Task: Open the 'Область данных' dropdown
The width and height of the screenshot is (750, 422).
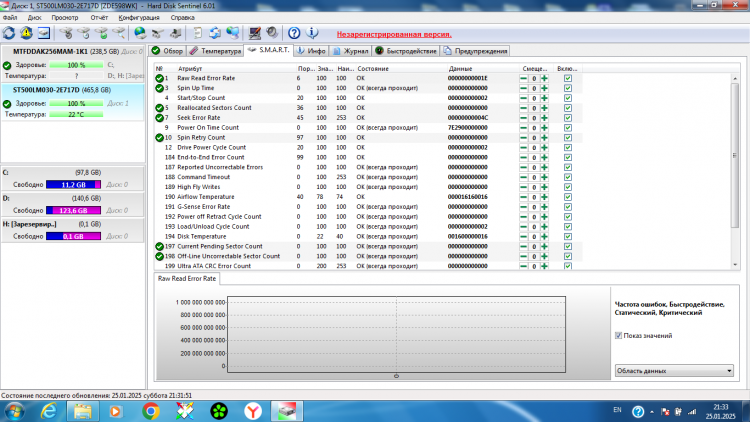Action: 674,371
